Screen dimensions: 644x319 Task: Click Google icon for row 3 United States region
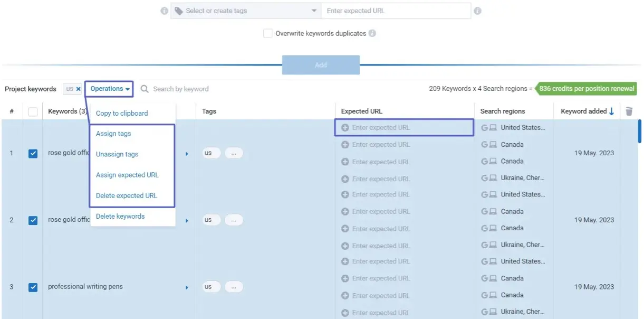tap(485, 261)
